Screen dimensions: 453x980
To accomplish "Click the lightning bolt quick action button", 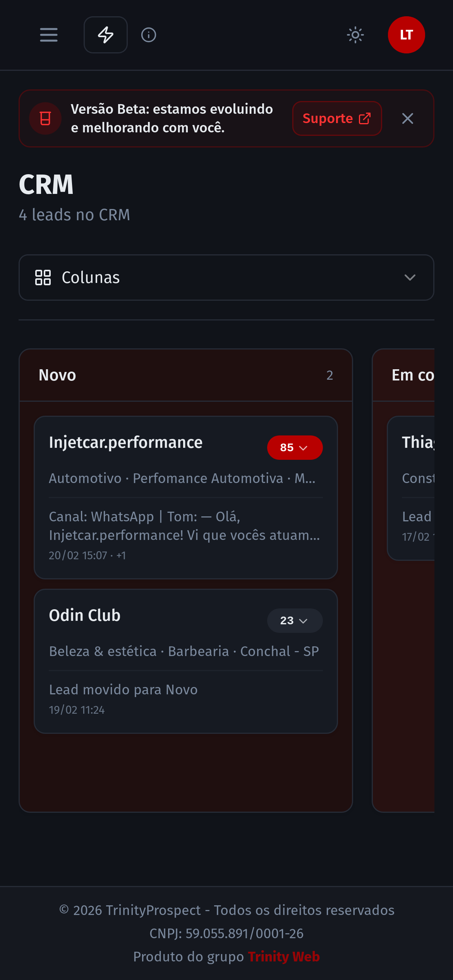I will click(106, 35).
